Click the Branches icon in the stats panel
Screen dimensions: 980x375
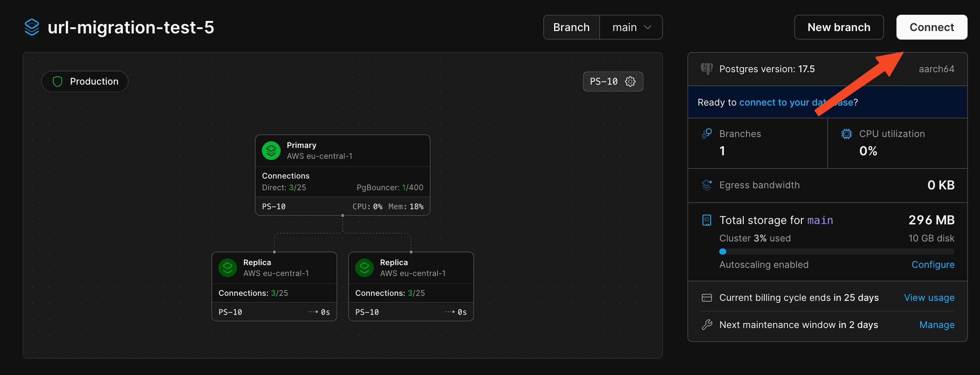click(x=707, y=134)
